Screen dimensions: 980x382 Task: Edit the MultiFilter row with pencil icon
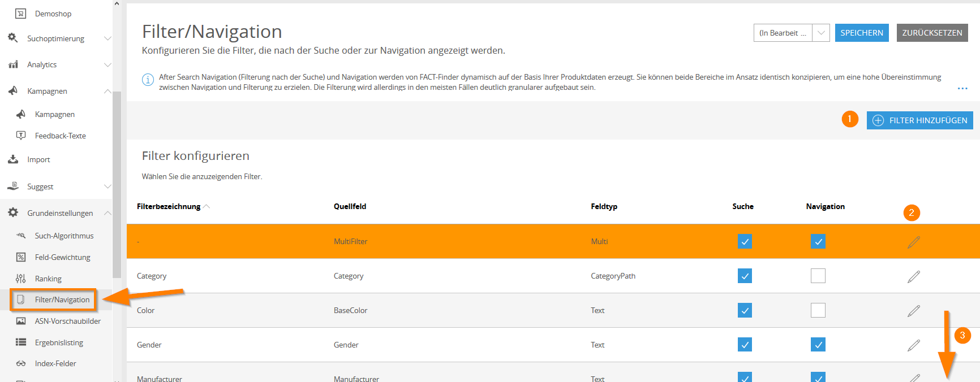point(914,242)
